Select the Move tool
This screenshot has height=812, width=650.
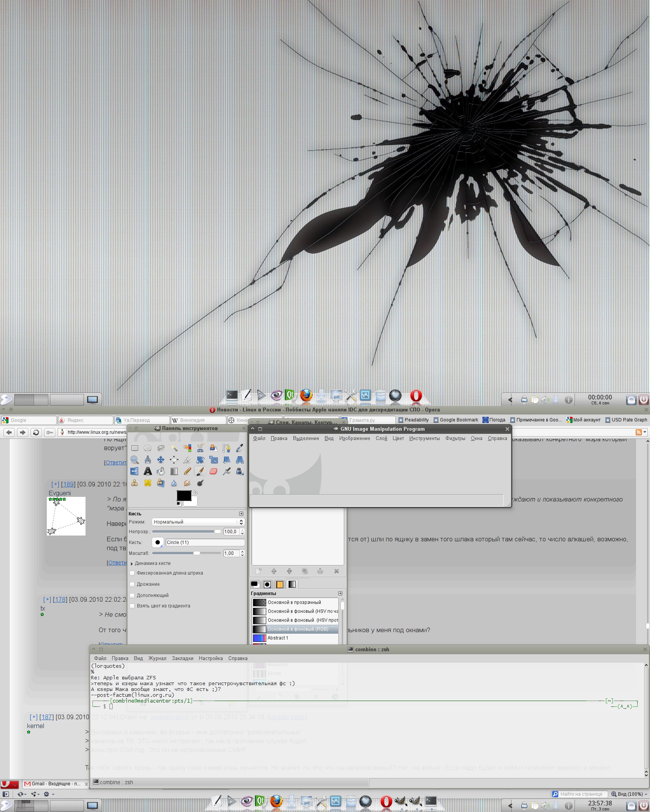[161, 459]
